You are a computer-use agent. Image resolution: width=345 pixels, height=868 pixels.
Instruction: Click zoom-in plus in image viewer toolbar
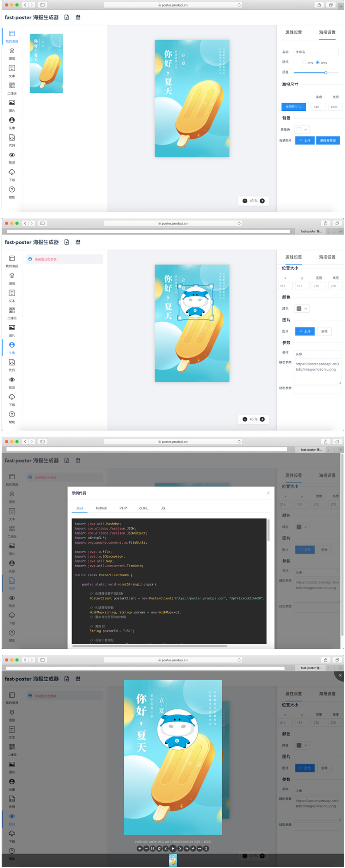coord(140,849)
